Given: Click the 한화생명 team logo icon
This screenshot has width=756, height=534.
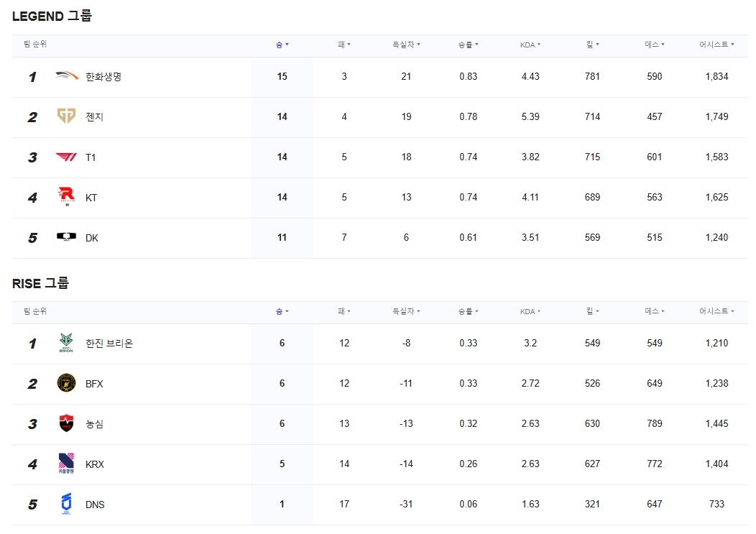Looking at the screenshot, I should point(67,75).
